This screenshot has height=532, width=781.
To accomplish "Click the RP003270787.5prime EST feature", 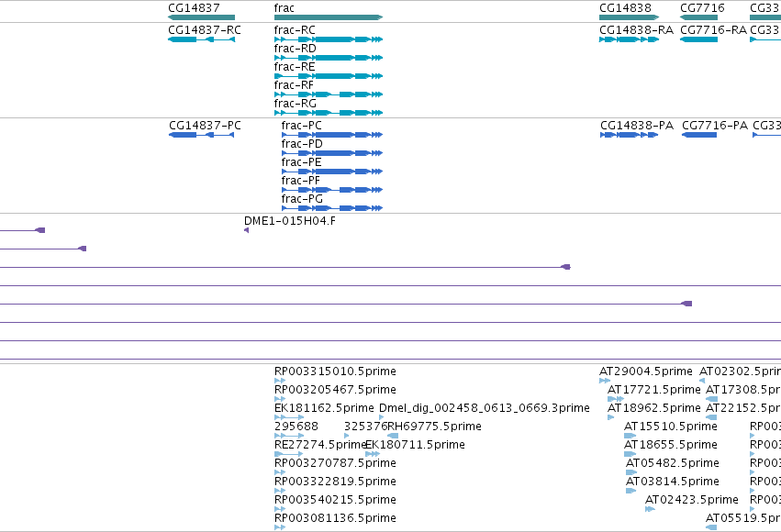I will (x=280, y=472).
